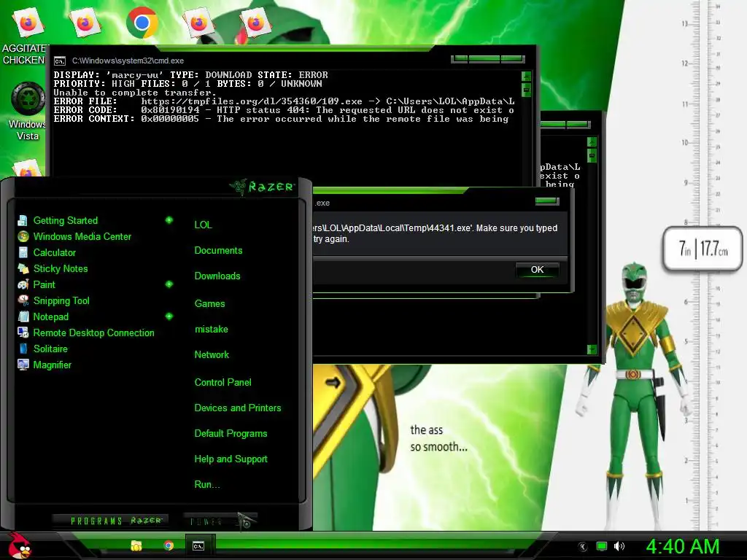Open the Firefox file left of the cmd window

(x=27, y=168)
